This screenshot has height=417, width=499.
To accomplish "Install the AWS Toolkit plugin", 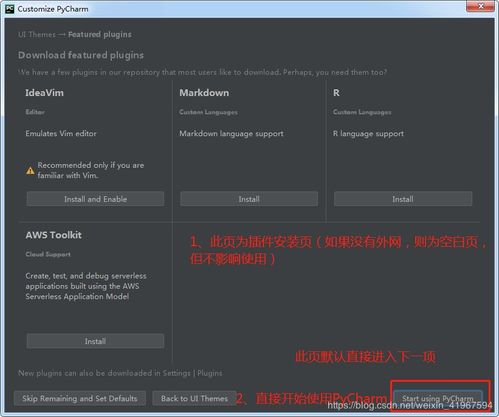I will (x=95, y=341).
